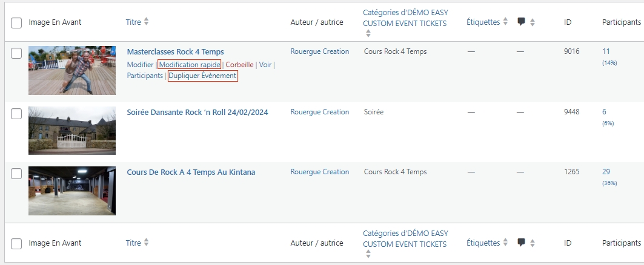Image resolution: width=644 pixels, height=265 pixels.
Task: Click Dupliquer Évènement link
Action: (202, 76)
